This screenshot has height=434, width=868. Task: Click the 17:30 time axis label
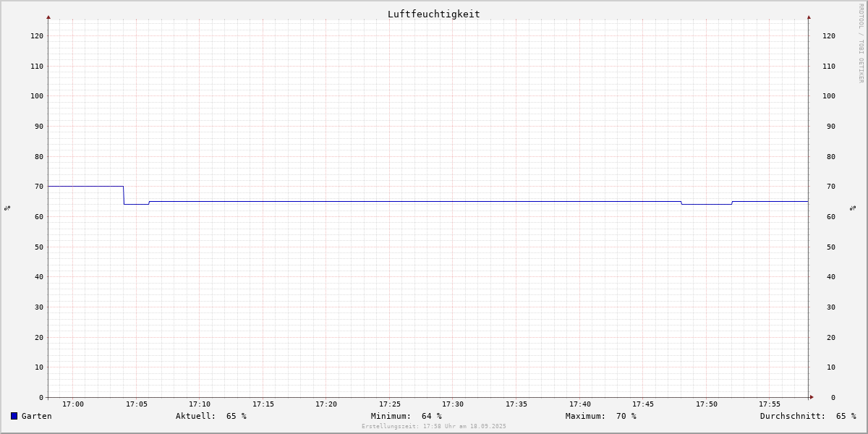(453, 404)
